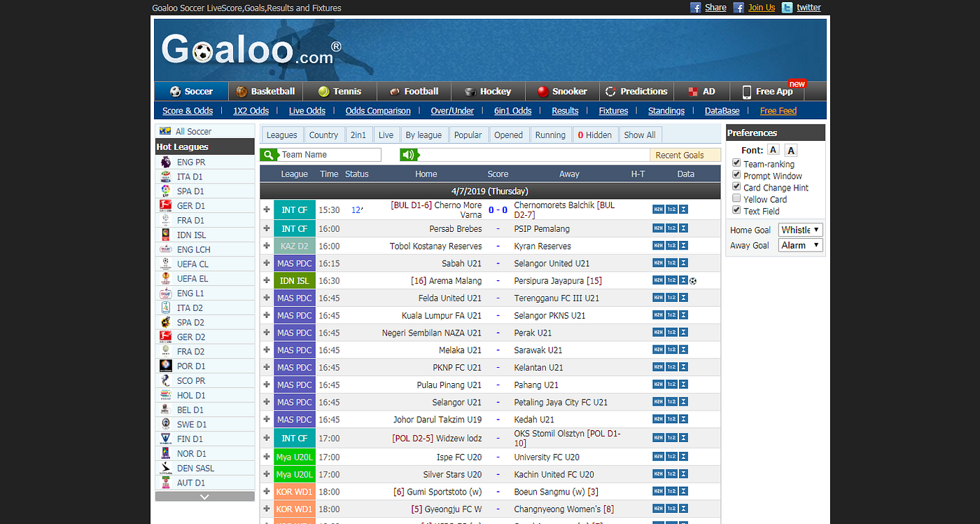This screenshot has height=524, width=980.
Task: Click the GER D1 Bundesliga logo
Action: (165, 206)
